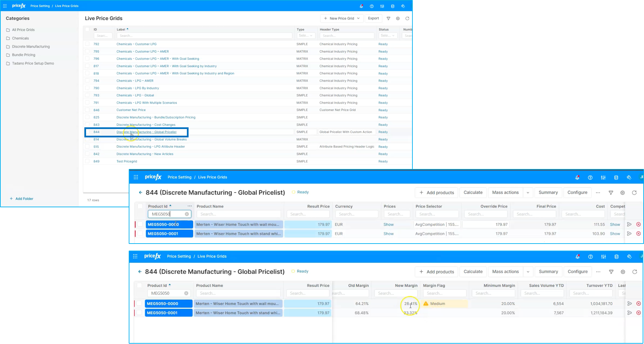Click Calculate in middle 844 window
This screenshot has width=644, height=344.
click(x=473, y=193)
